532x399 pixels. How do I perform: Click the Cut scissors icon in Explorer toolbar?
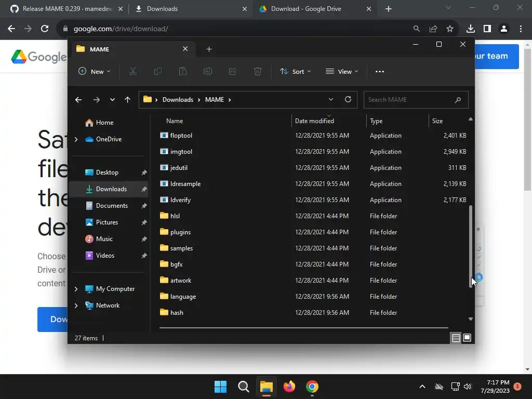coord(132,71)
